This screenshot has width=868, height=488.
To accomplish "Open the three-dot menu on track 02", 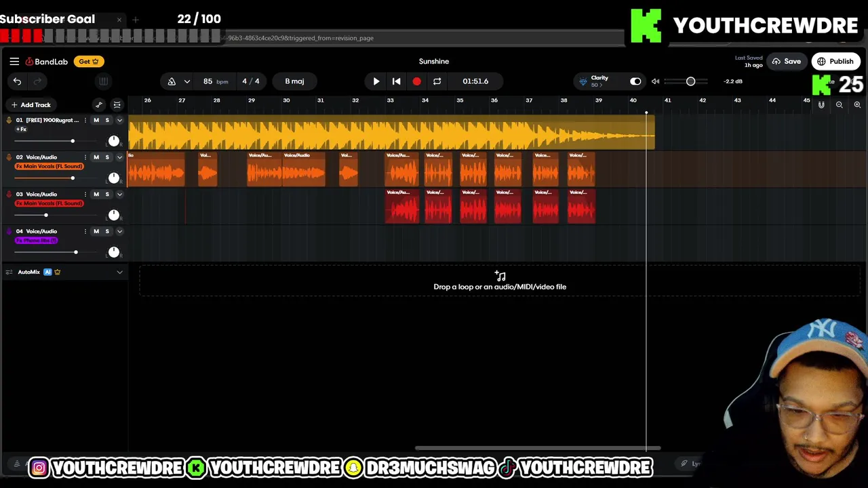I will click(x=85, y=157).
